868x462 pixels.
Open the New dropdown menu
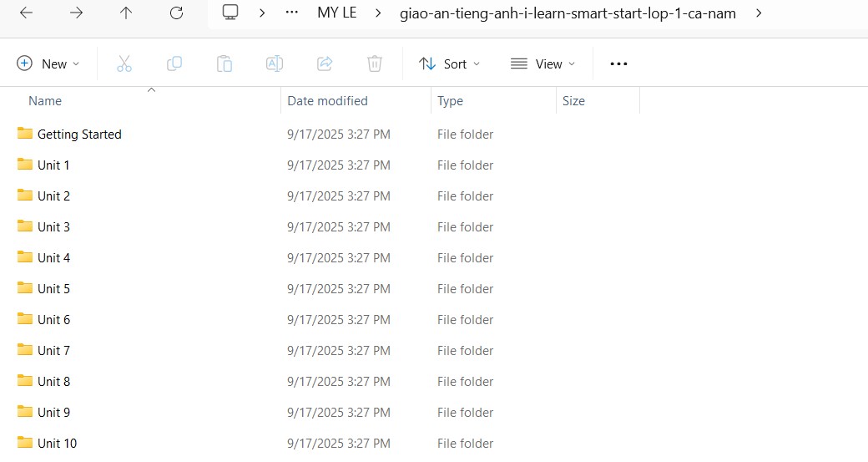(48, 63)
